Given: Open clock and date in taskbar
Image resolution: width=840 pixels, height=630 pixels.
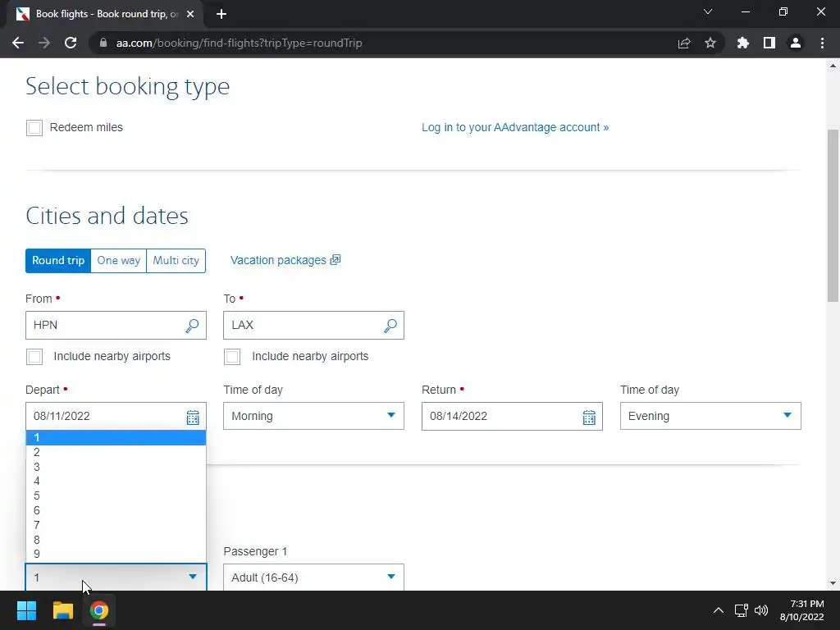Looking at the screenshot, I should point(801,610).
